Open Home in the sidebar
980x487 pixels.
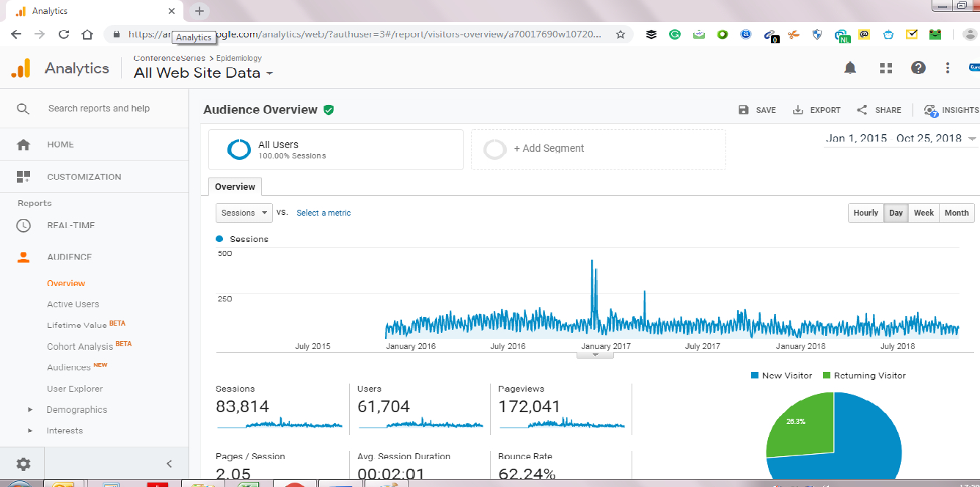[x=60, y=144]
